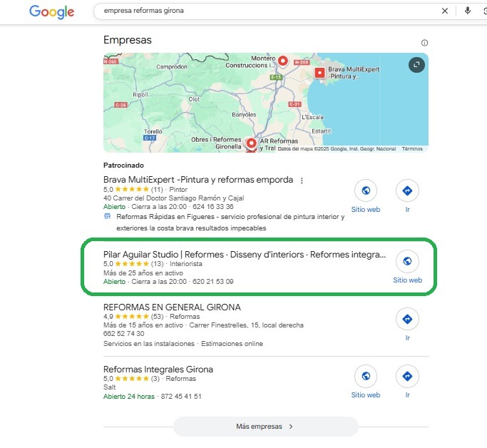487x448 pixels.
Task: Click 'Más de 25 años en activo' text
Action: click(143, 273)
